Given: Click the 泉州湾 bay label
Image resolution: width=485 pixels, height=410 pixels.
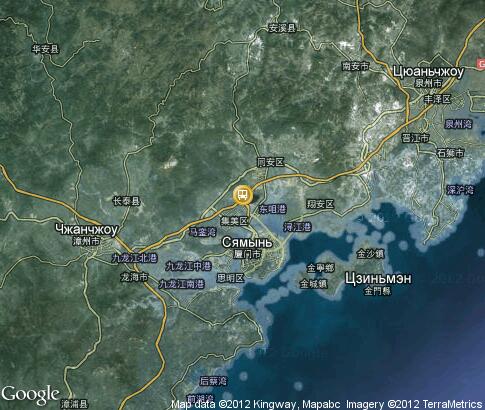Looking at the screenshot, I should point(458,124).
